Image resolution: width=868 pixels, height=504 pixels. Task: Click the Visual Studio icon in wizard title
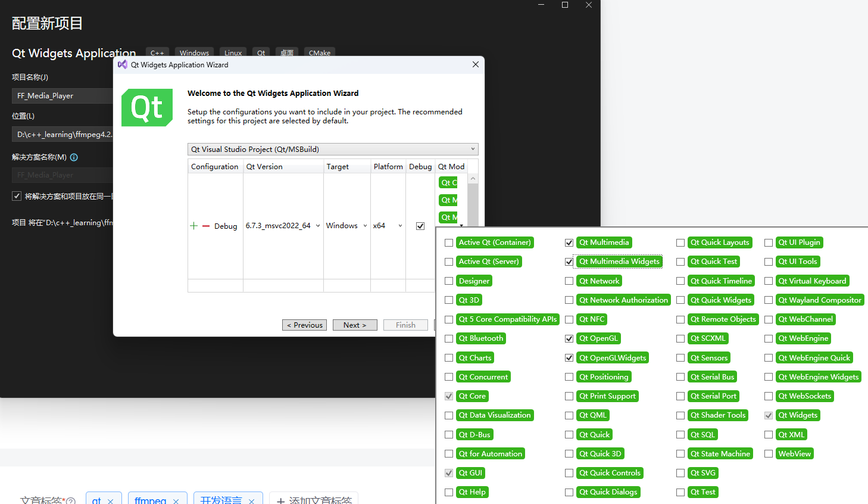tap(123, 64)
